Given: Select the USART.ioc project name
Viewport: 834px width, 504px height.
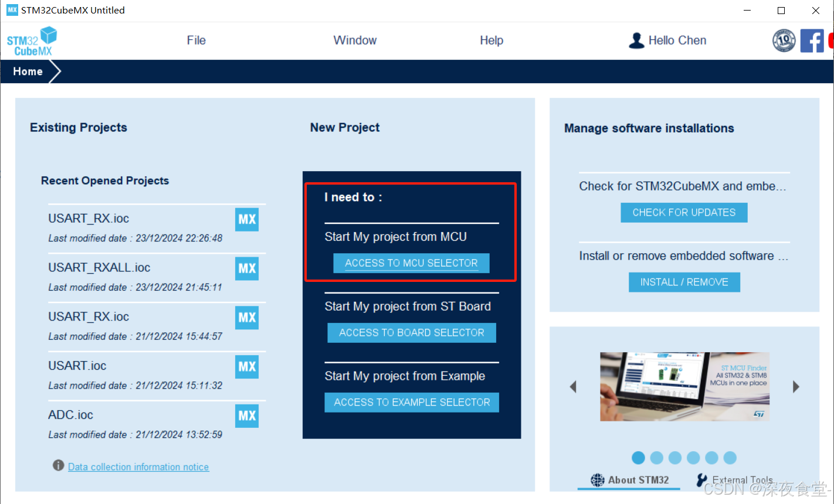Looking at the screenshot, I should tap(77, 366).
